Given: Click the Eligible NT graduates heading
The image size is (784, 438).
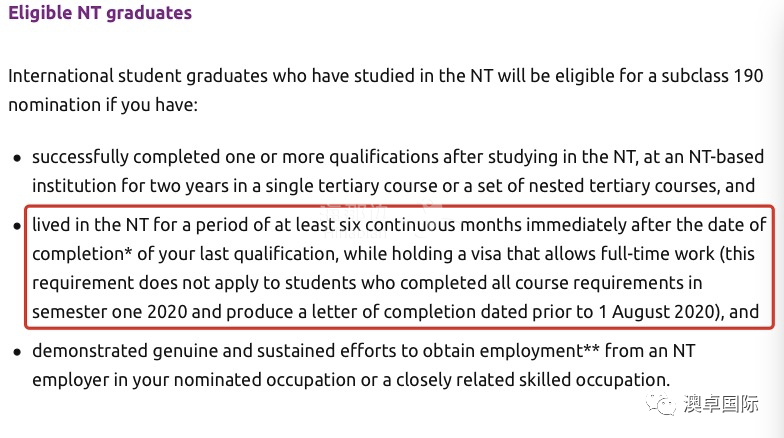Looking at the screenshot, I should tap(100, 13).
